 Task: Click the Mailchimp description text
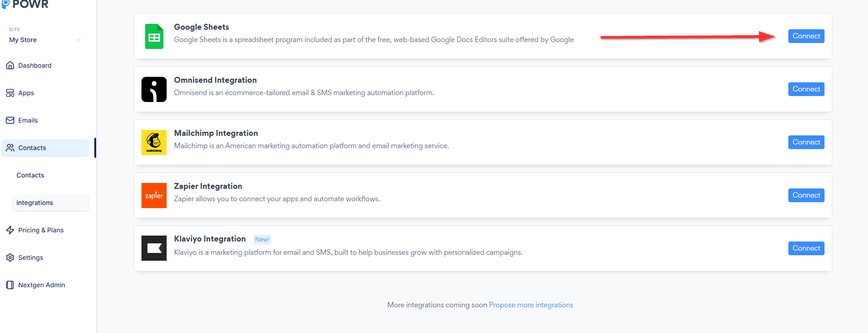[x=311, y=146]
